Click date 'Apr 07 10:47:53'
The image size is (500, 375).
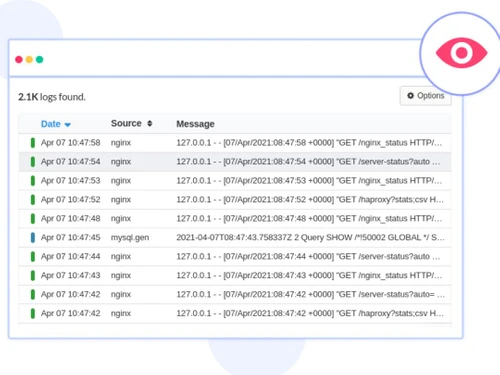[x=71, y=181]
